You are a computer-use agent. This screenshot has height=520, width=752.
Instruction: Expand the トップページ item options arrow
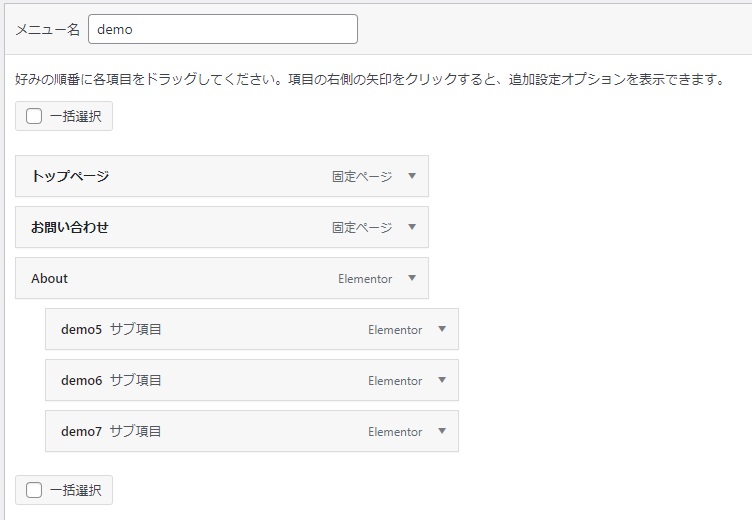[411, 176]
